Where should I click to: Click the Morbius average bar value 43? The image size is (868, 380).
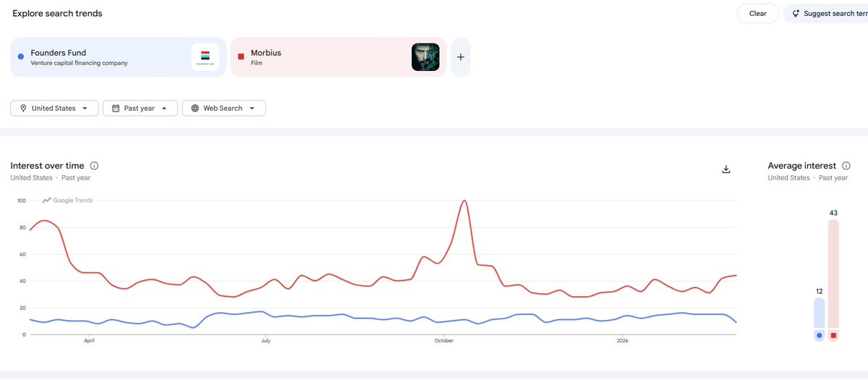(833, 212)
